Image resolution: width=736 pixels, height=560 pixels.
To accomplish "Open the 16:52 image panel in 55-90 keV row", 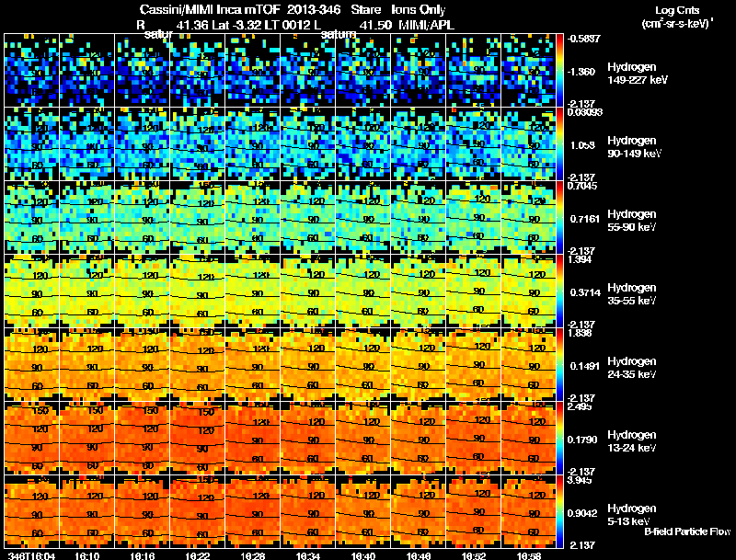I will coord(473,218).
